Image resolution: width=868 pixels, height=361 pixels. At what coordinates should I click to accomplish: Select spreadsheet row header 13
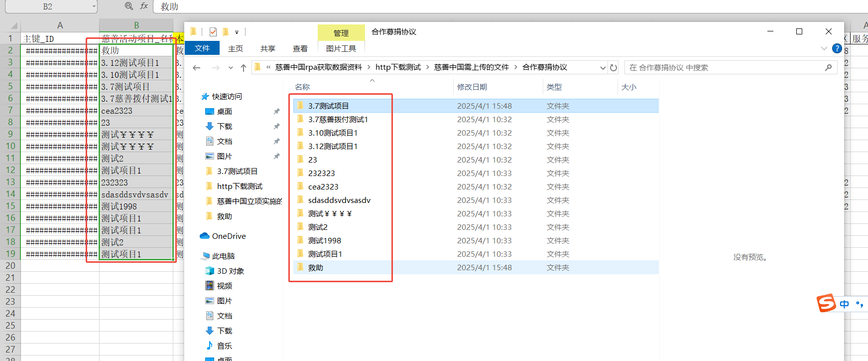point(10,182)
